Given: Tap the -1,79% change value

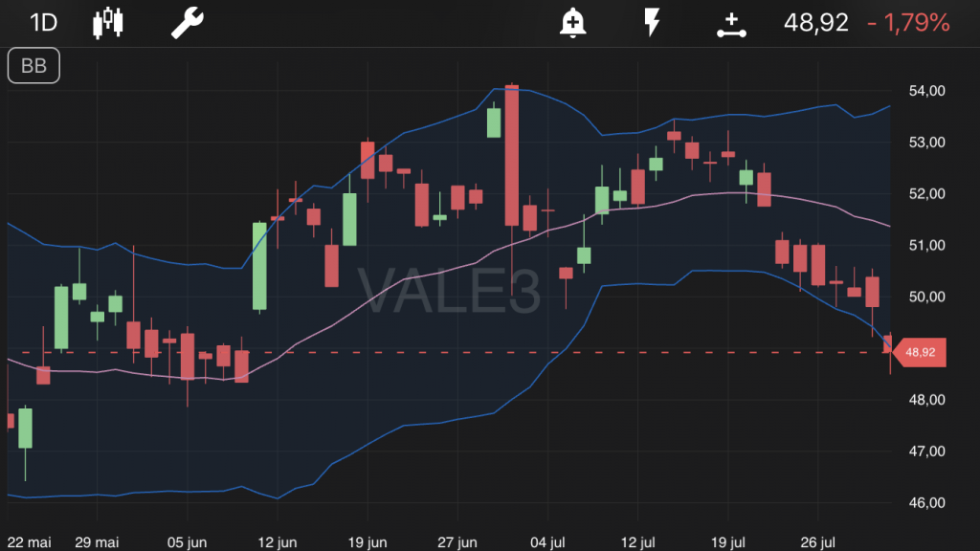Looking at the screenshot, I should click(909, 23).
